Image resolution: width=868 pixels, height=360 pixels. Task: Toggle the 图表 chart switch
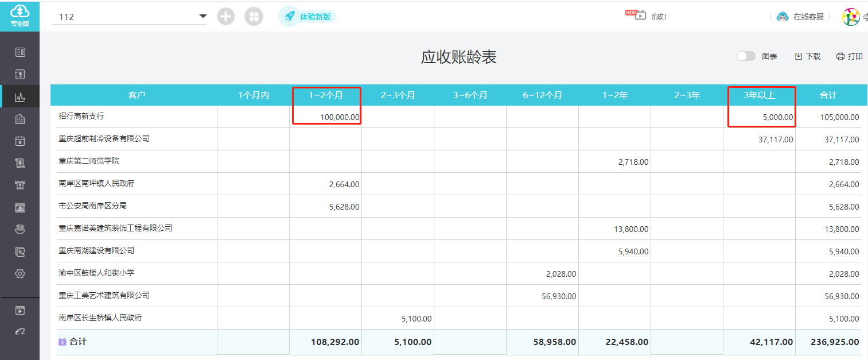[x=746, y=56]
